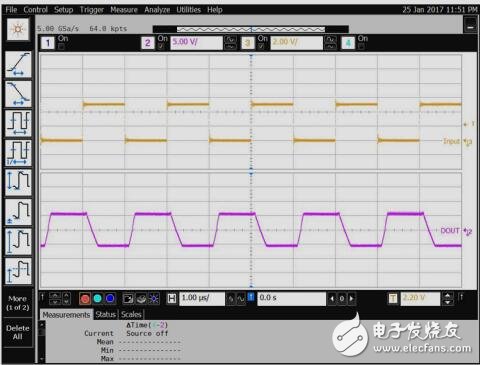Open the File menu
Image resolution: width=480 pixels, height=365 pixels.
coord(11,10)
